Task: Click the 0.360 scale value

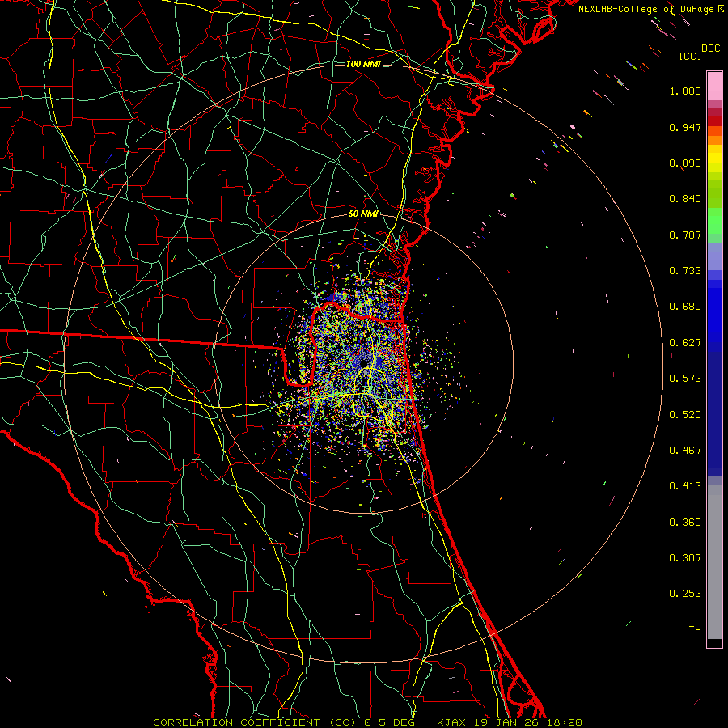Action: click(x=685, y=523)
